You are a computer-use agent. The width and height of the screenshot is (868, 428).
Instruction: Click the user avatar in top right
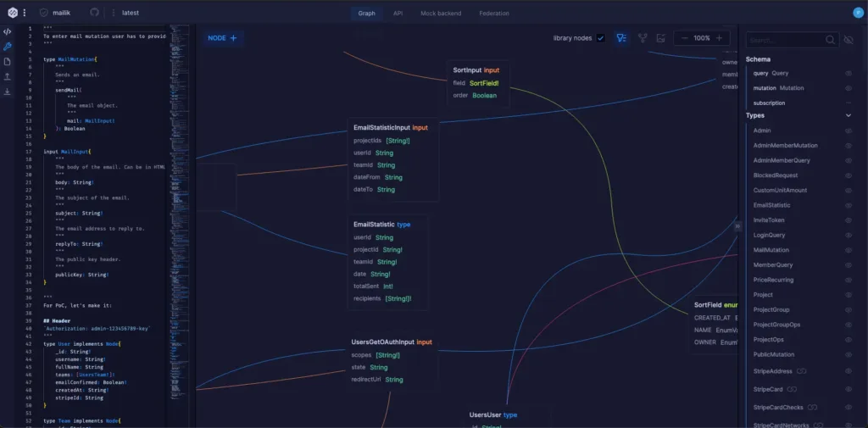point(859,13)
